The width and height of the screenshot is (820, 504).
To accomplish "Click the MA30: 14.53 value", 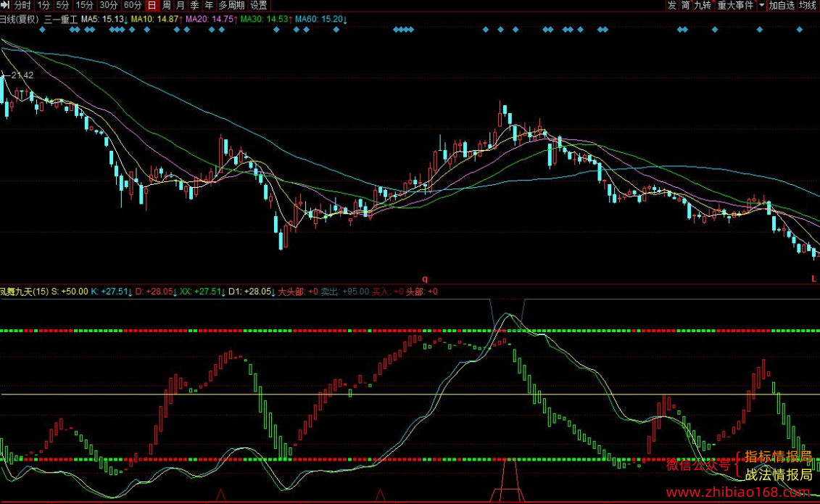I will (x=266, y=20).
